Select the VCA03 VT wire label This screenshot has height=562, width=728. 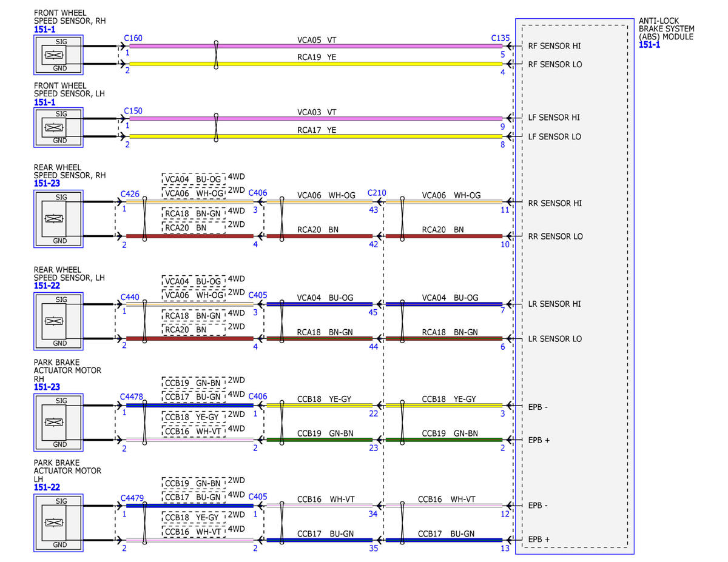tap(317, 112)
